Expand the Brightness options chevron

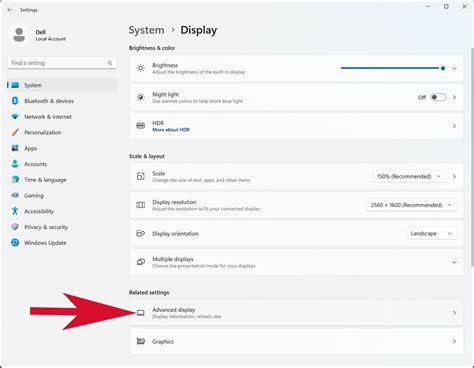pos(454,68)
